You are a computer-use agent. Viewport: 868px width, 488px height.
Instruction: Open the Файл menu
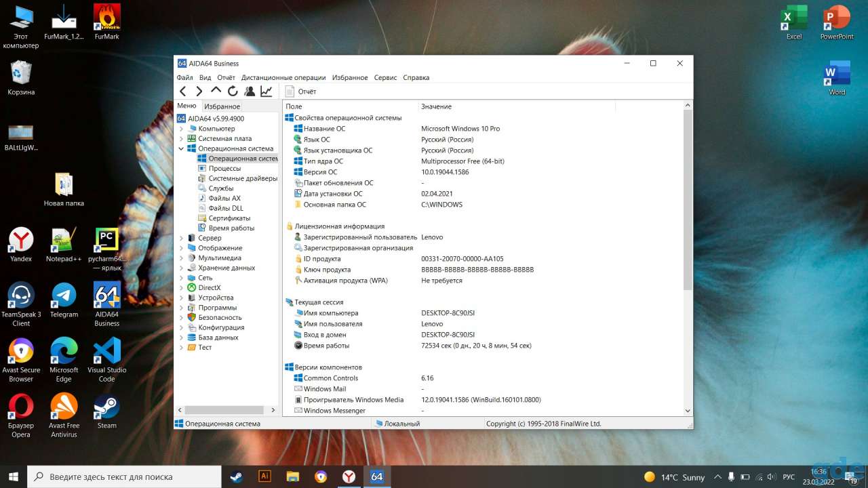coord(184,77)
